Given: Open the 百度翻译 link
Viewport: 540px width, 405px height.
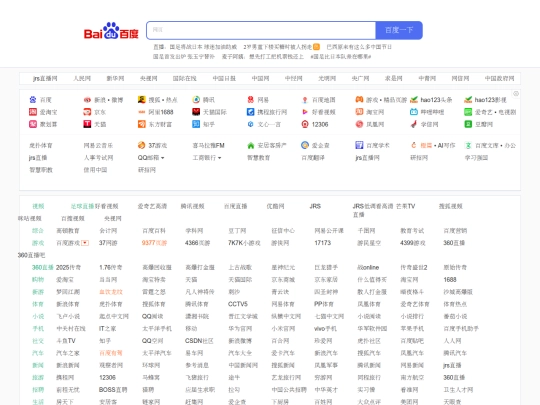Looking at the screenshot, I should pos(313,158).
